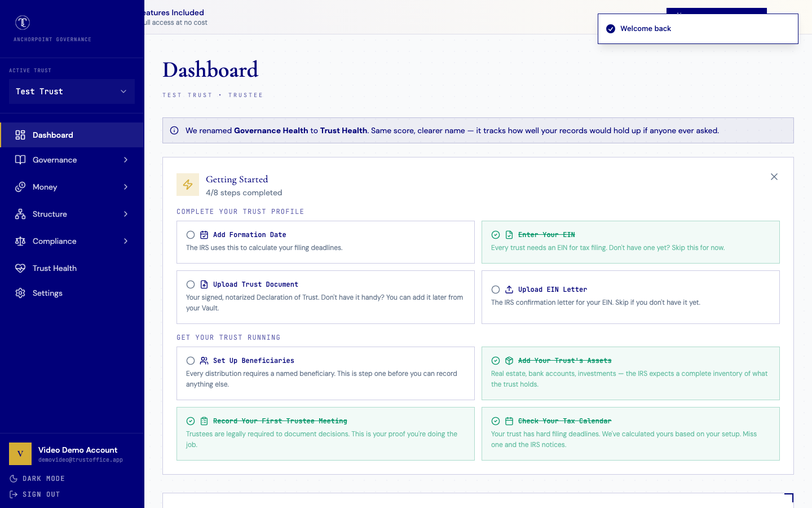
Task: Click the Dashboard grid icon in sidebar
Action: click(x=20, y=135)
